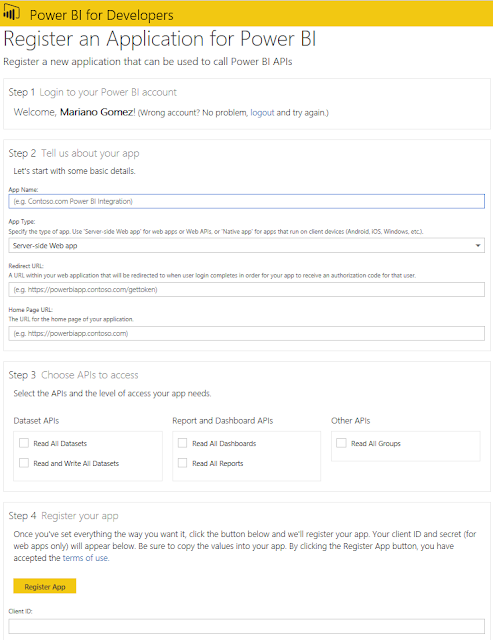Click the Step 4 Register your app heading
Image resolution: width=493 pixels, height=640 pixels.
(x=63, y=516)
